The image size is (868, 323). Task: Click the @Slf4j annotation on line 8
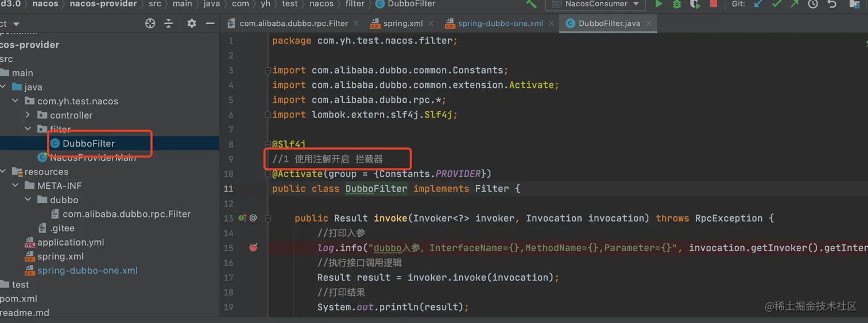tap(289, 144)
